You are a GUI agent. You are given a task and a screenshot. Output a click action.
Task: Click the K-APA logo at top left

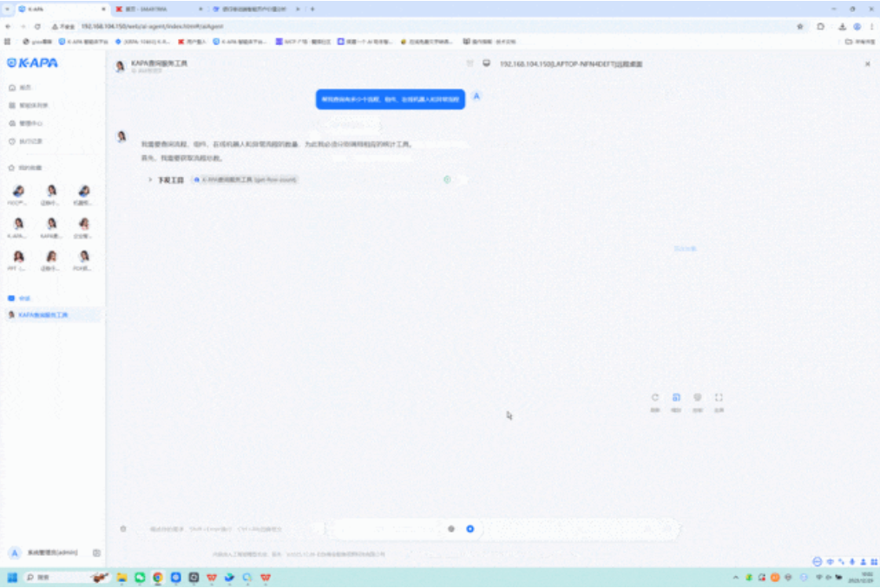pyautogui.click(x=33, y=62)
